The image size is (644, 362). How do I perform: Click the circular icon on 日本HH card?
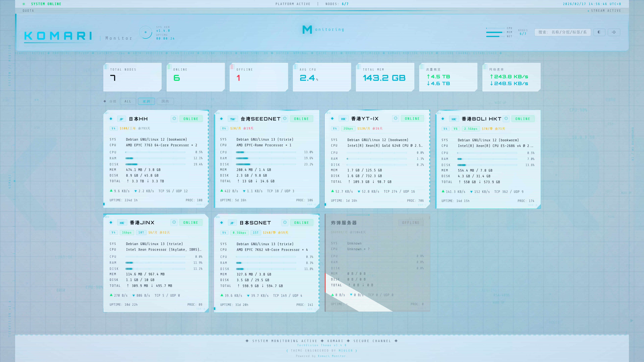(x=174, y=119)
